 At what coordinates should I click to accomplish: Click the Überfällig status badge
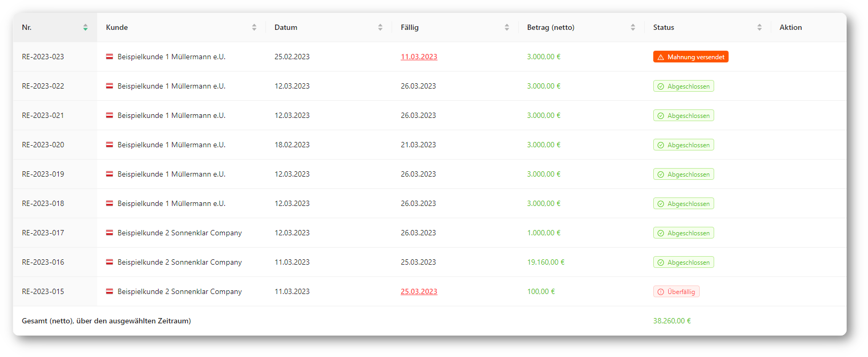click(x=676, y=292)
